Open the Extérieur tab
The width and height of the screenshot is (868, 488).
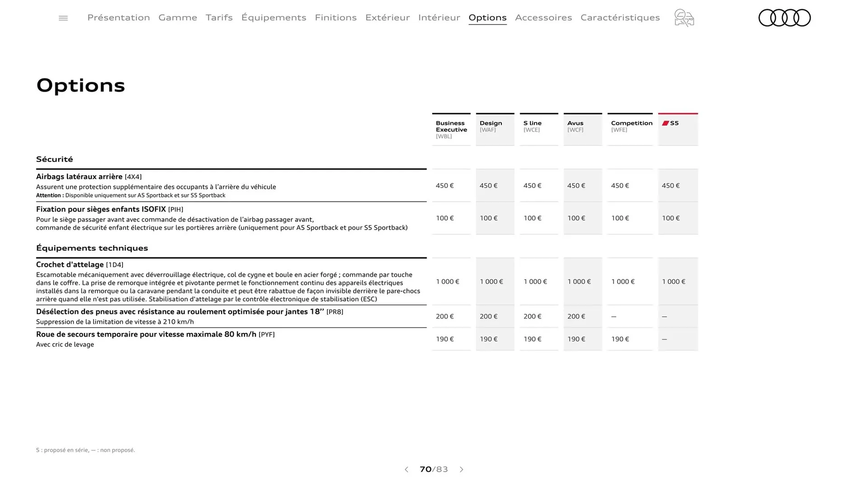(387, 18)
